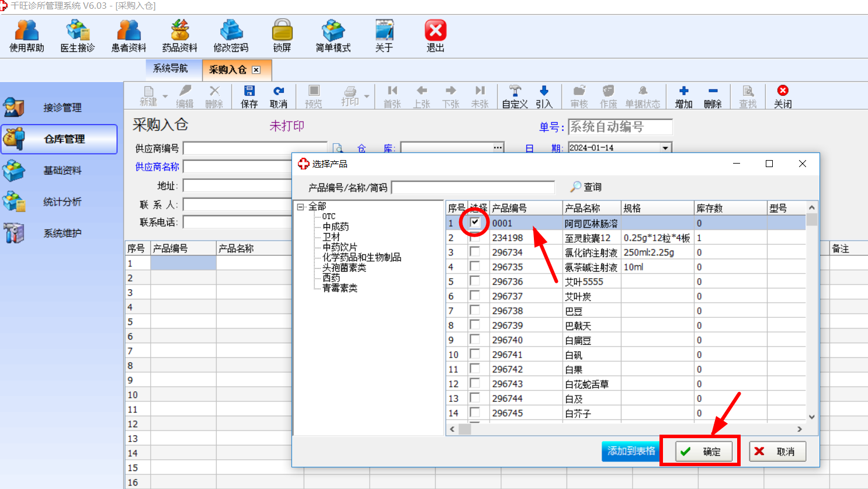The width and height of the screenshot is (868, 489).
Task: Open the 使用帮助 help icon
Action: pyautogui.click(x=26, y=36)
